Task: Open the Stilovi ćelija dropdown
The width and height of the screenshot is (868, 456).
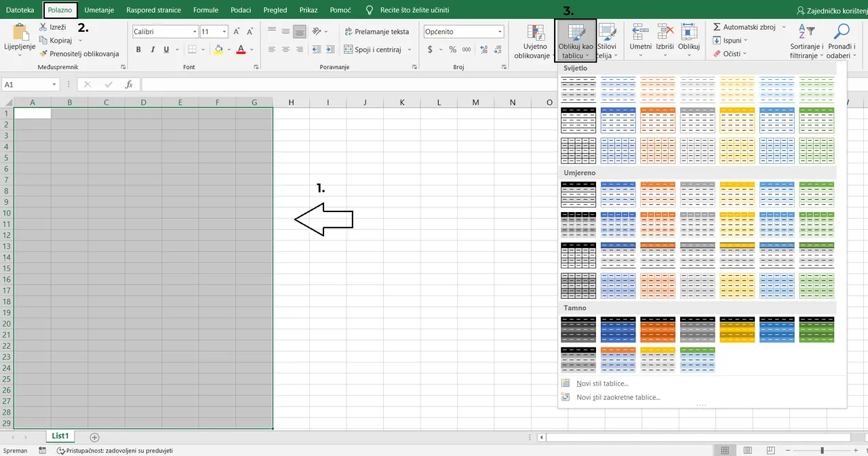Action: pos(607,41)
